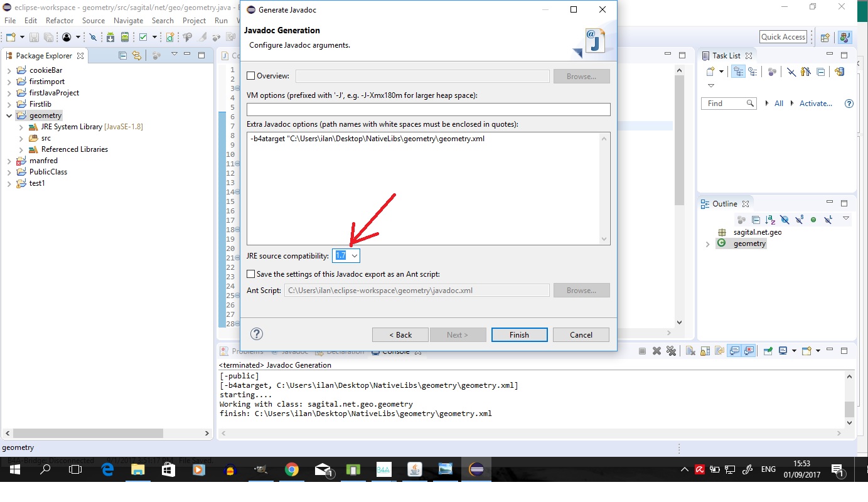Select the Outline tab

coord(725,204)
